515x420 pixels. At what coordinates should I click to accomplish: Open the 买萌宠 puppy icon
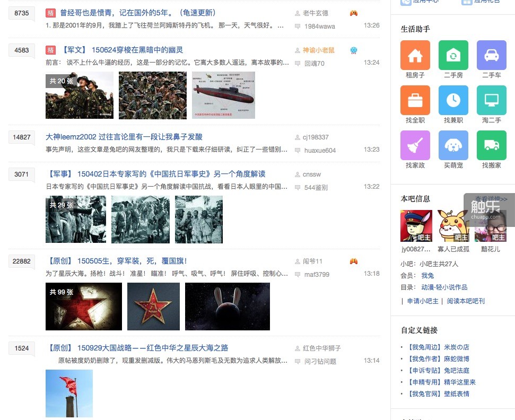[453, 145]
